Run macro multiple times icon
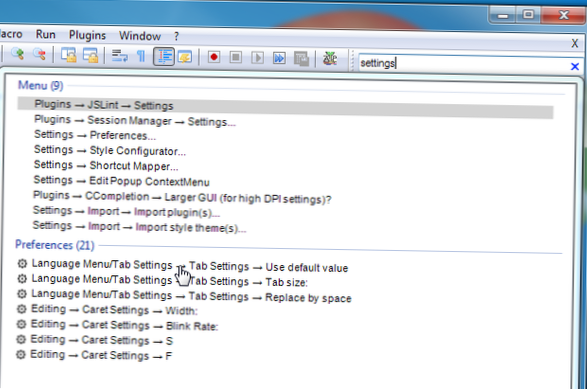 279,58
